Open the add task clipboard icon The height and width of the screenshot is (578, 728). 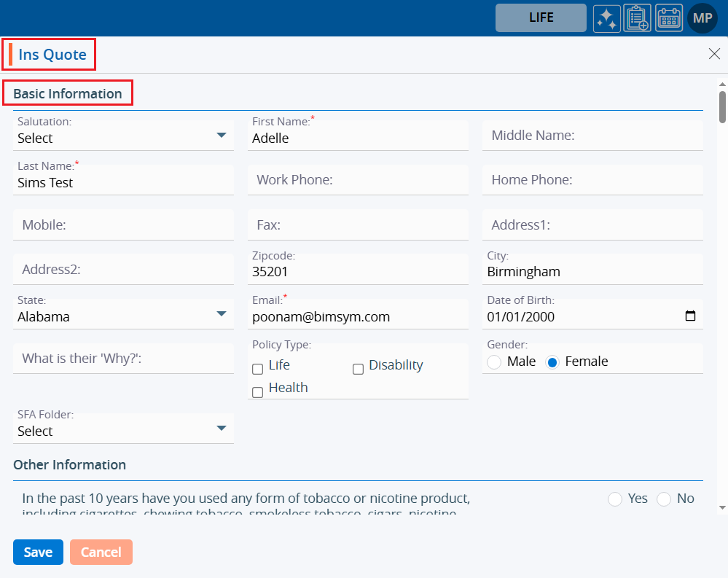638,18
